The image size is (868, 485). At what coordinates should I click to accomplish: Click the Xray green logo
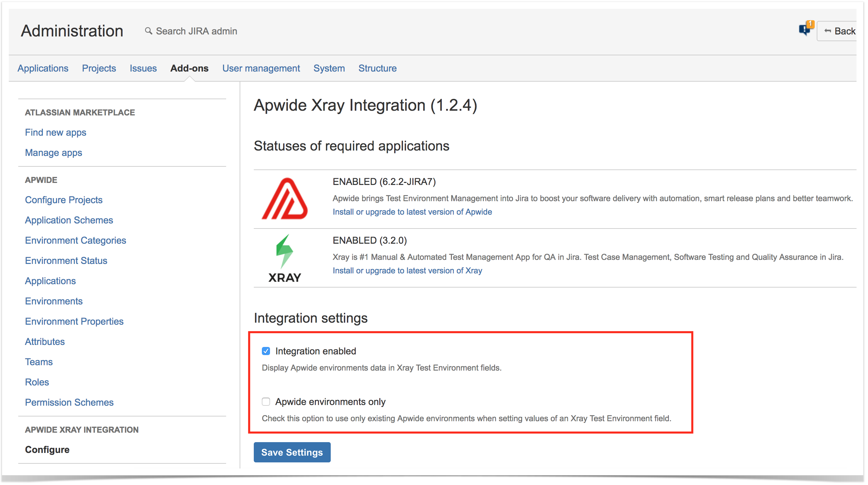(284, 259)
